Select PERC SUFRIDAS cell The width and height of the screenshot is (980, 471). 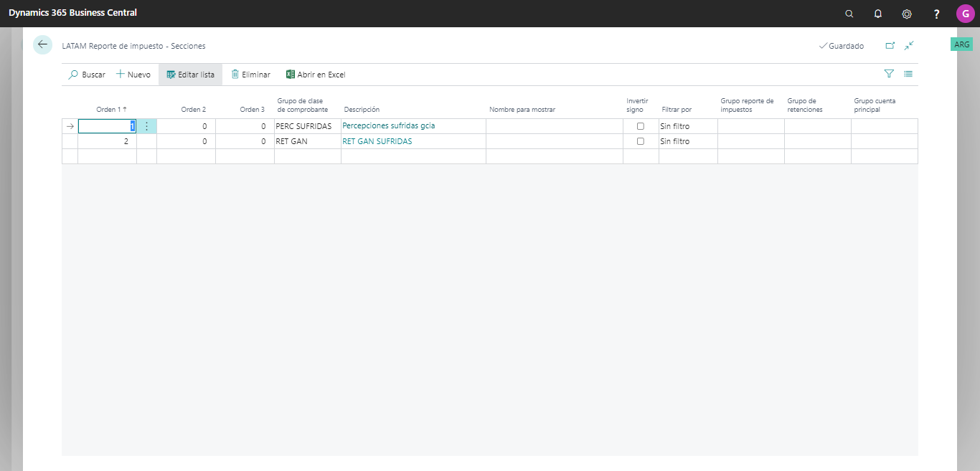point(307,126)
